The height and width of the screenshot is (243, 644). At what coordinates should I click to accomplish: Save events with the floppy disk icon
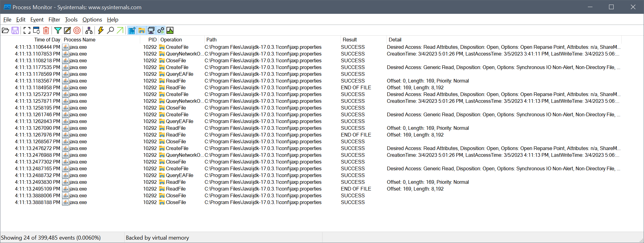click(15, 30)
